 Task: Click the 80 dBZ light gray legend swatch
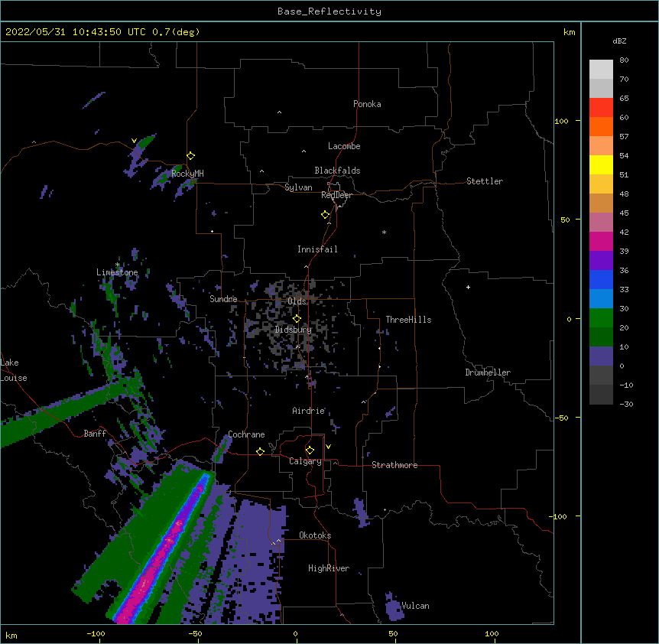pyautogui.click(x=601, y=70)
